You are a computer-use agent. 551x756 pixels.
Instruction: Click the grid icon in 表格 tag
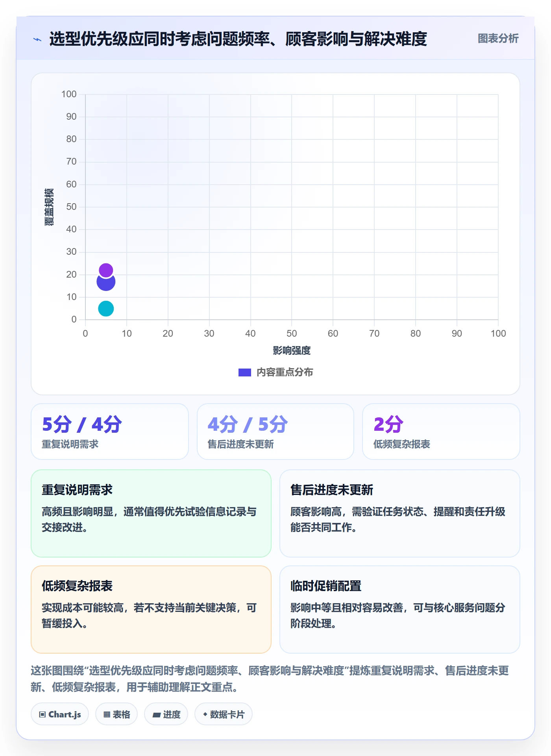[x=107, y=714]
